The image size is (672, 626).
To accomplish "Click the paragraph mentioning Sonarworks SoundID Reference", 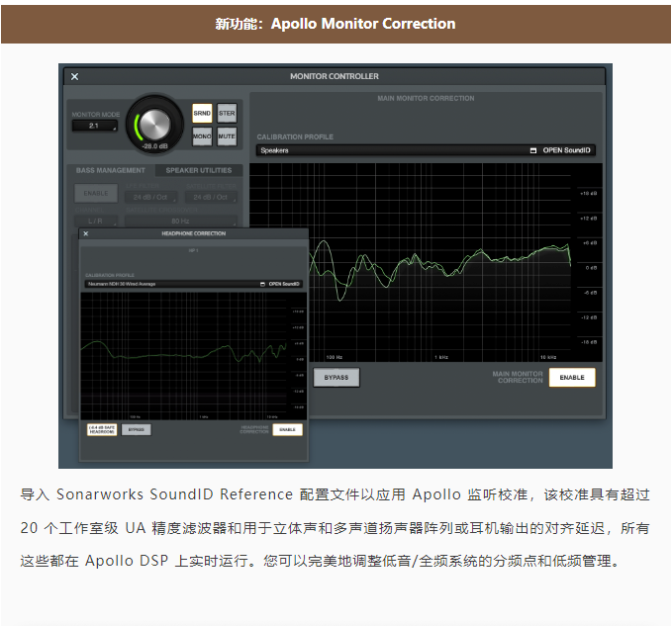I will tap(335, 527).
